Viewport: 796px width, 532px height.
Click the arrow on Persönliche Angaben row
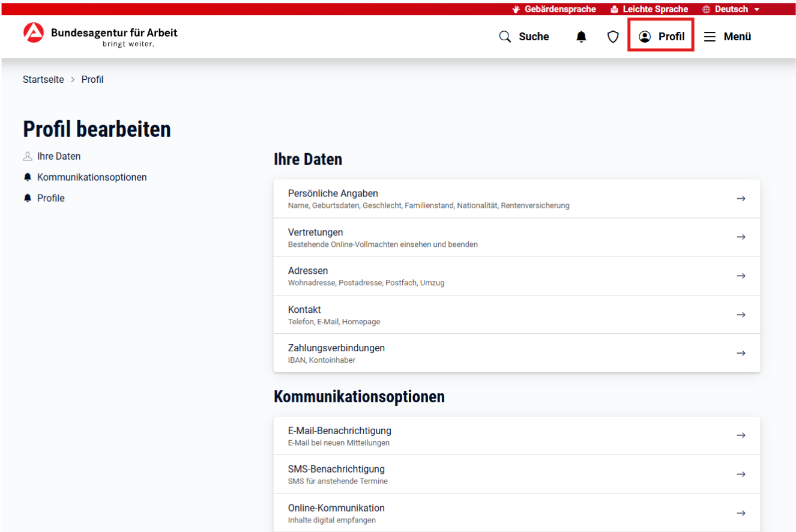[x=741, y=198]
